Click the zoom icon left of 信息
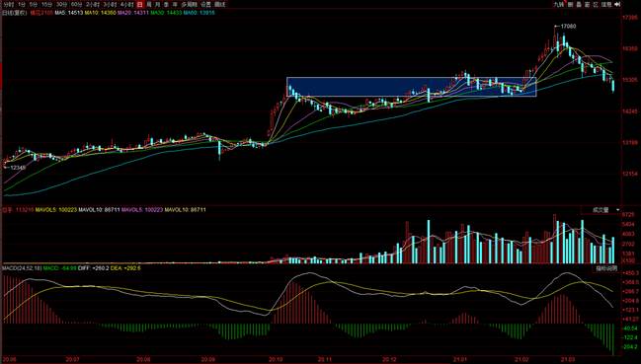 (x=596, y=5)
